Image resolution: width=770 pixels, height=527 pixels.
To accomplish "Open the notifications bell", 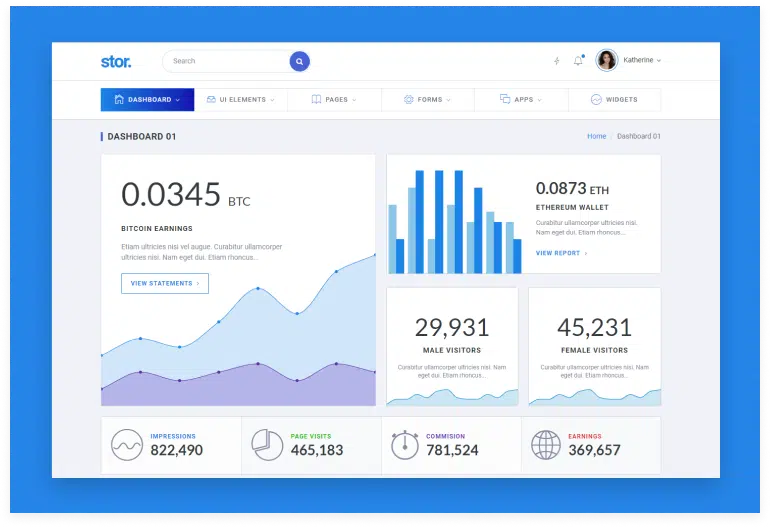I will [x=578, y=61].
